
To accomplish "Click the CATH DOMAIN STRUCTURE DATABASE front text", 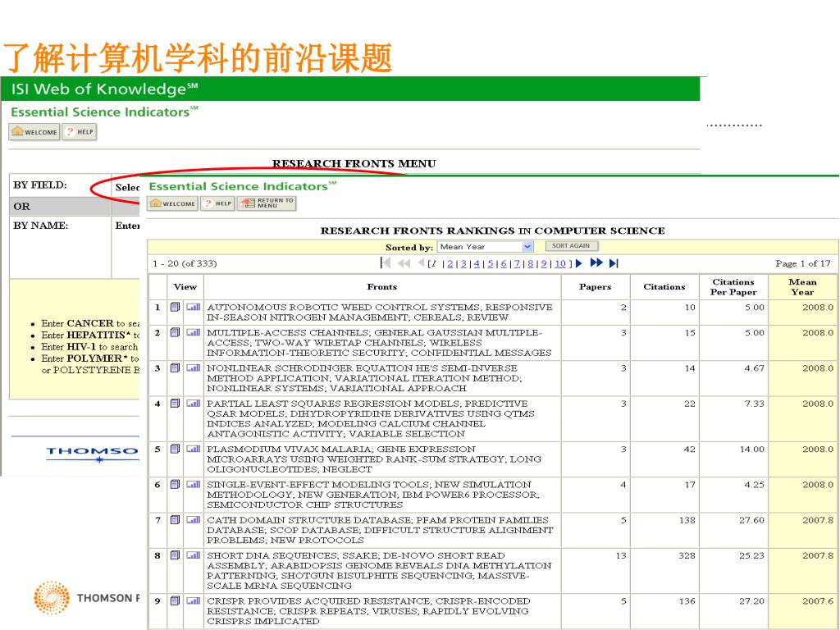I will coord(380,530).
